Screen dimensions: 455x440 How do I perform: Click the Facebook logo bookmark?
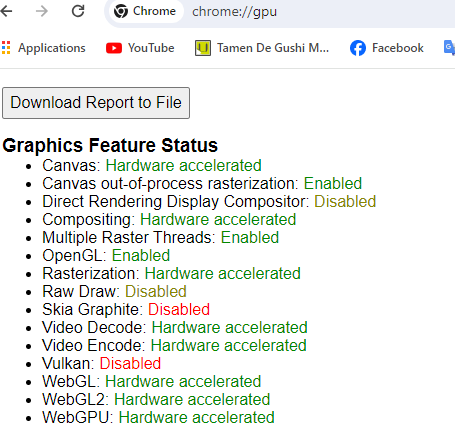coord(358,48)
